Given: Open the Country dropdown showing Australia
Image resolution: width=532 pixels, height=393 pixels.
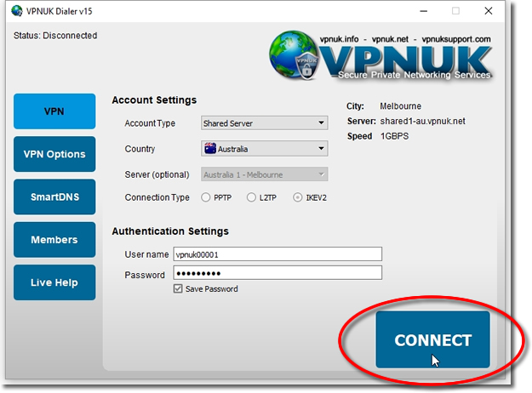Looking at the screenshot, I should (x=265, y=149).
